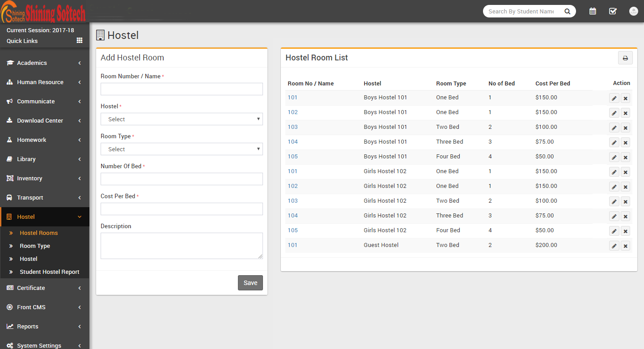Open room 104 link of Boys Hostel 101
This screenshot has width=644, height=349.
pos(292,141)
